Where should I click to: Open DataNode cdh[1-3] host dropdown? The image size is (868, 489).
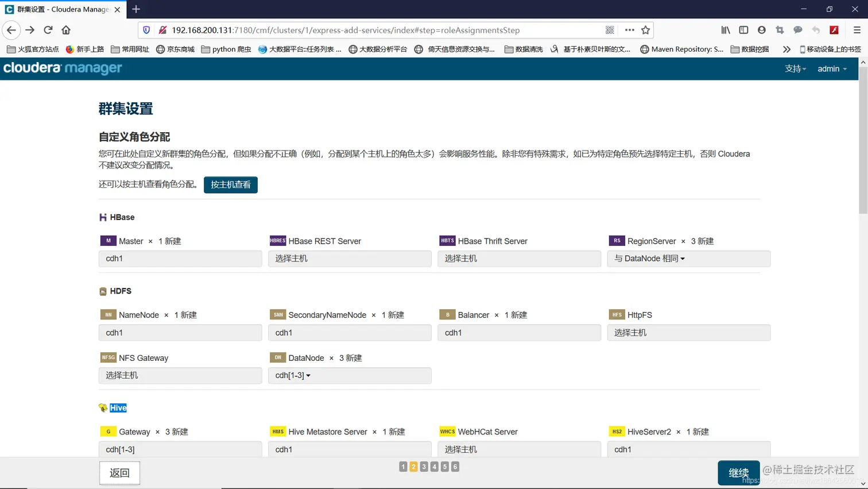pos(293,375)
